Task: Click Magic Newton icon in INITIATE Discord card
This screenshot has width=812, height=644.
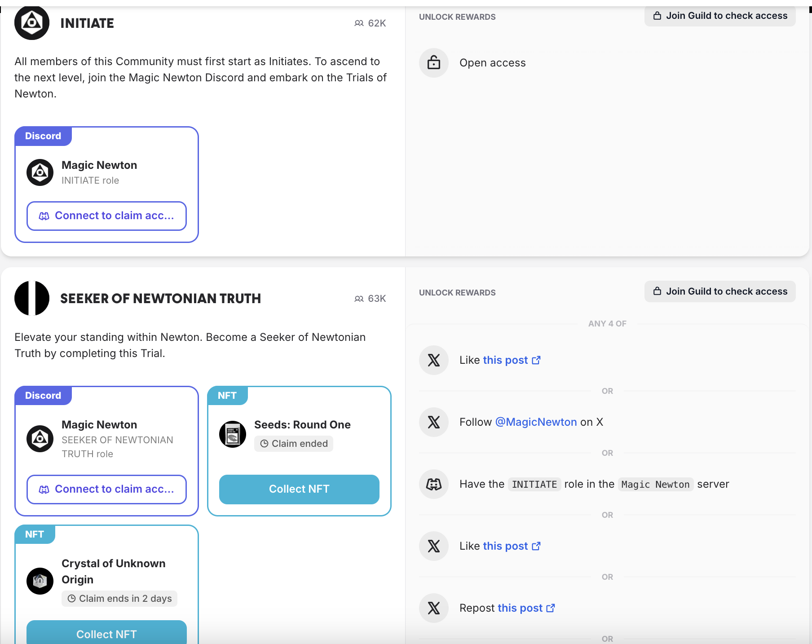Action: [x=40, y=172]
